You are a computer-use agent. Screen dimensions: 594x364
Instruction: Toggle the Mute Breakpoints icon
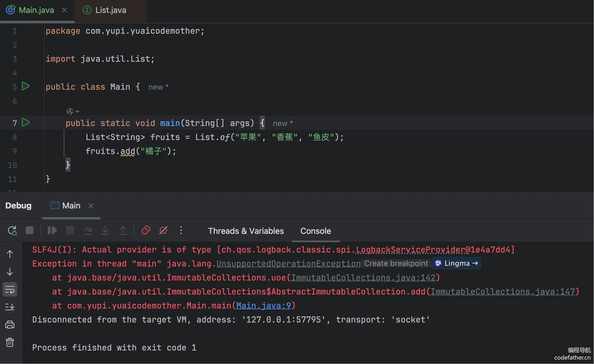[x=163, y=230]
